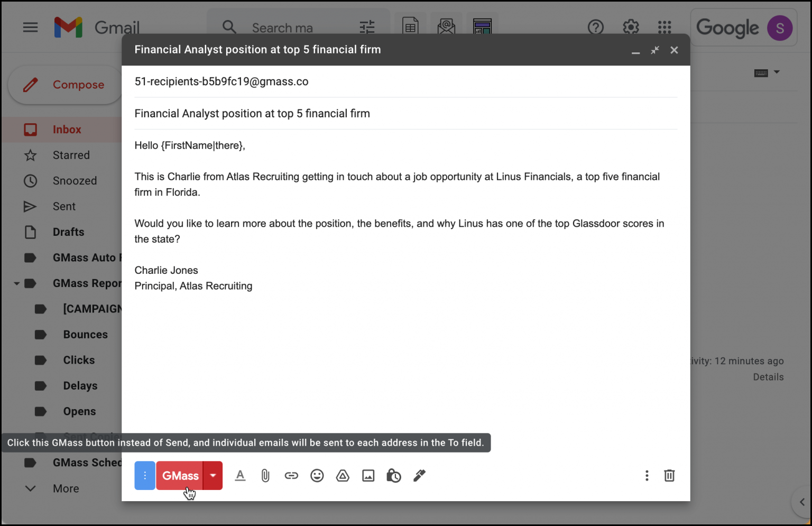This screenshot has height=526, width=812.
Task: Insert a hyperlink into the email body
Action: pyautogui.click(x=291, y=475)
